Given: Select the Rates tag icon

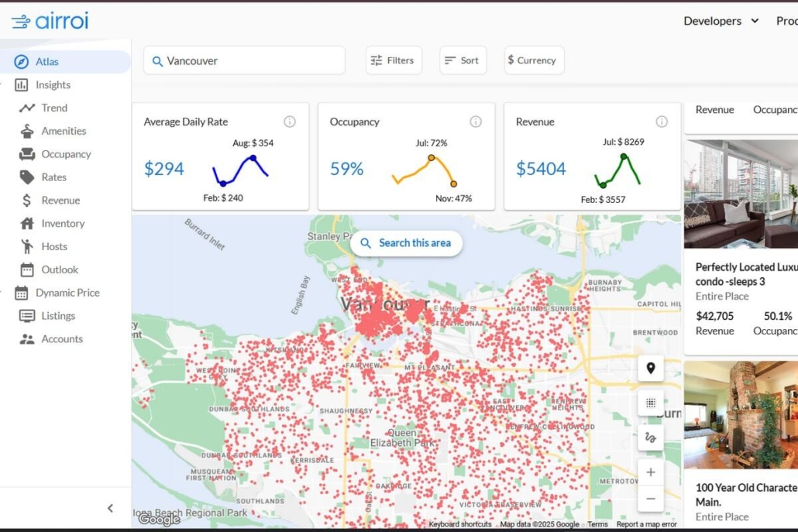Looking at the screenshot, I should [x=27, y=177].
